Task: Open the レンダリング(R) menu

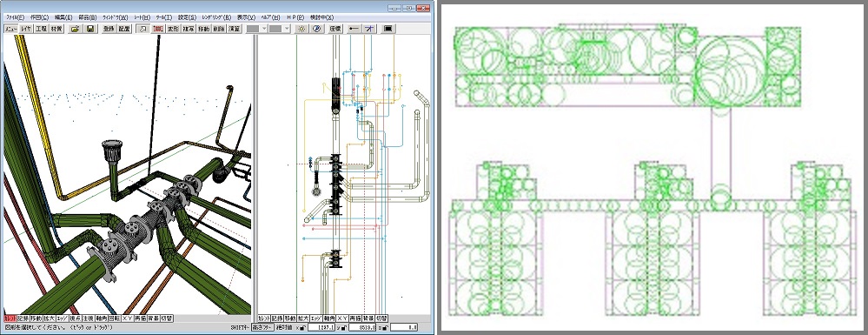Action: pos(215,17)
